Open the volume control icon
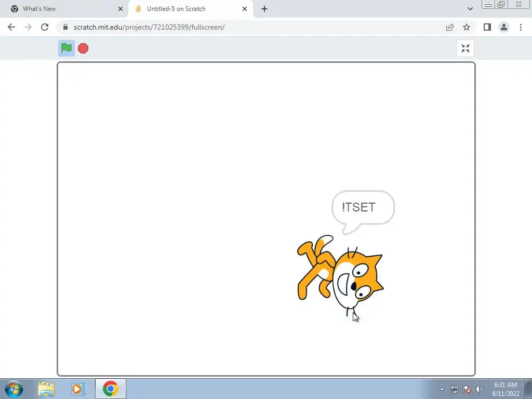This screenshot has width=532, height=399. [480, 390]
